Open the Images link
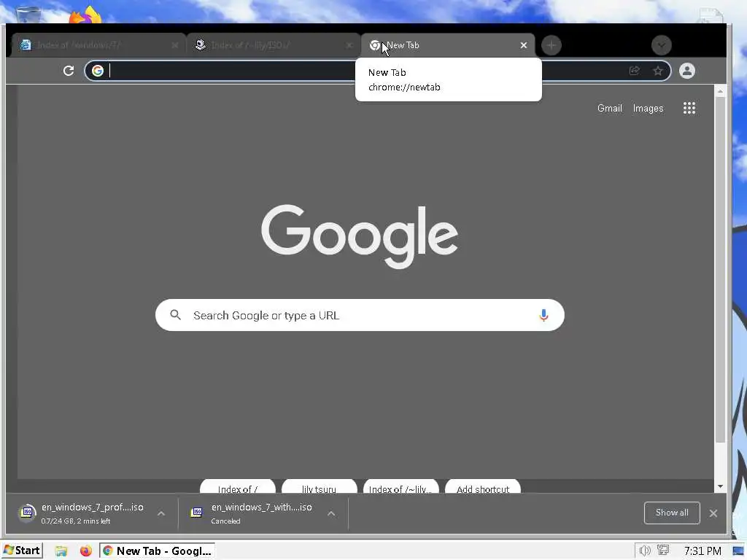 (648, 108)
